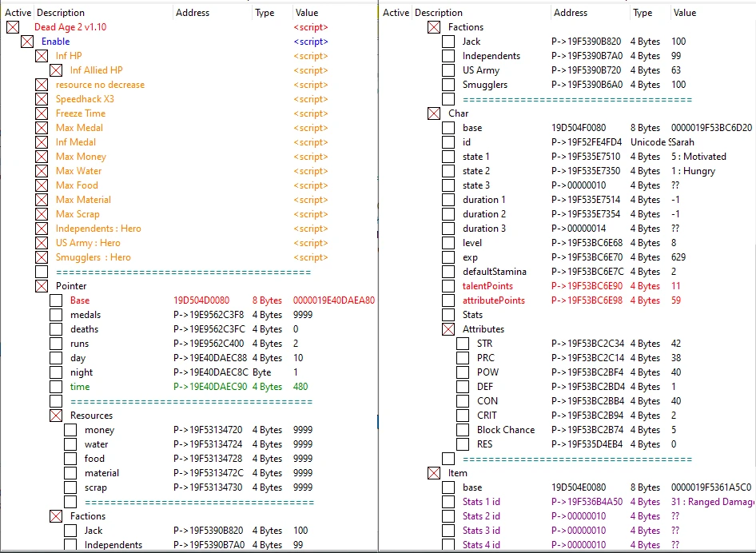Tick the STR attribute checkbox
The image size is (756, 553).
(x=463, y=344)
